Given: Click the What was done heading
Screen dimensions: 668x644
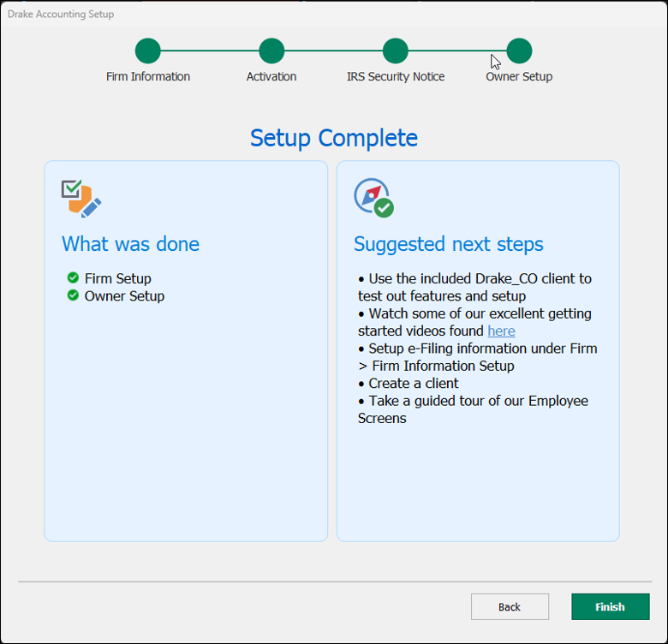Looking at the screenshot, I should pos(130,244).
